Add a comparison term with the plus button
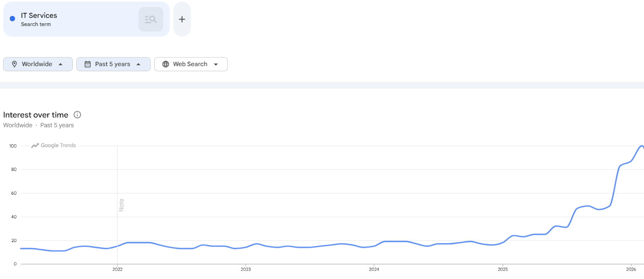Image resolution: width=644 pixels, height=279 pixels. 182,19
